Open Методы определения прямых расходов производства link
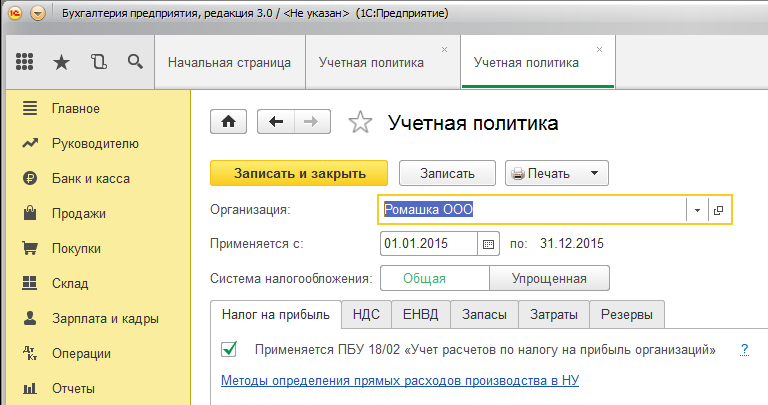The width and height of the screenshot is (768, 405). [x=400, y=381]
